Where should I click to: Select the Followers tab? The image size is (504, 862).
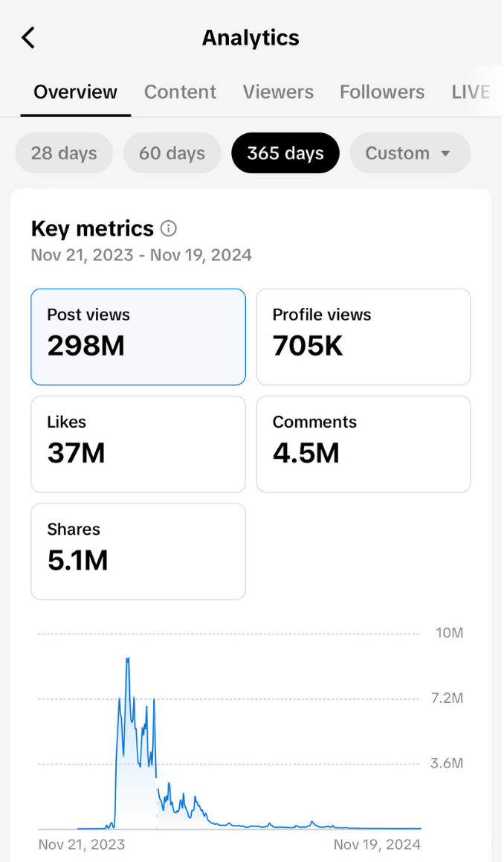(x=382, y=92)
